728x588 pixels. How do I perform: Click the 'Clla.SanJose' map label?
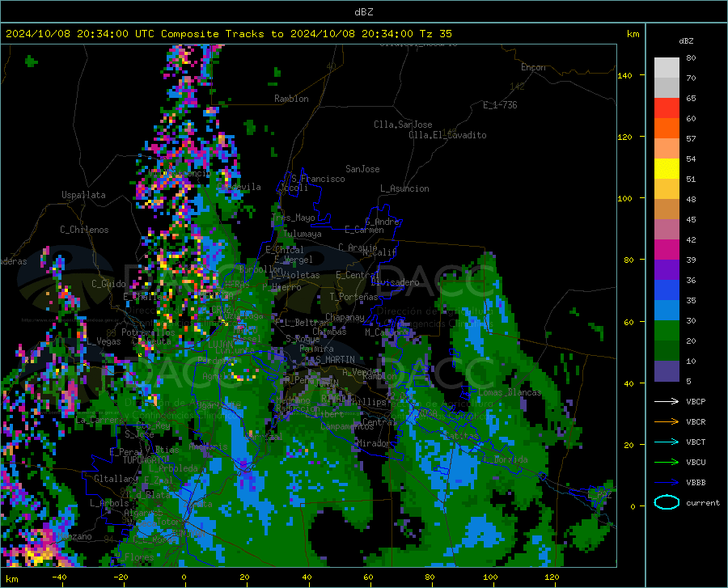coord(403,125)
